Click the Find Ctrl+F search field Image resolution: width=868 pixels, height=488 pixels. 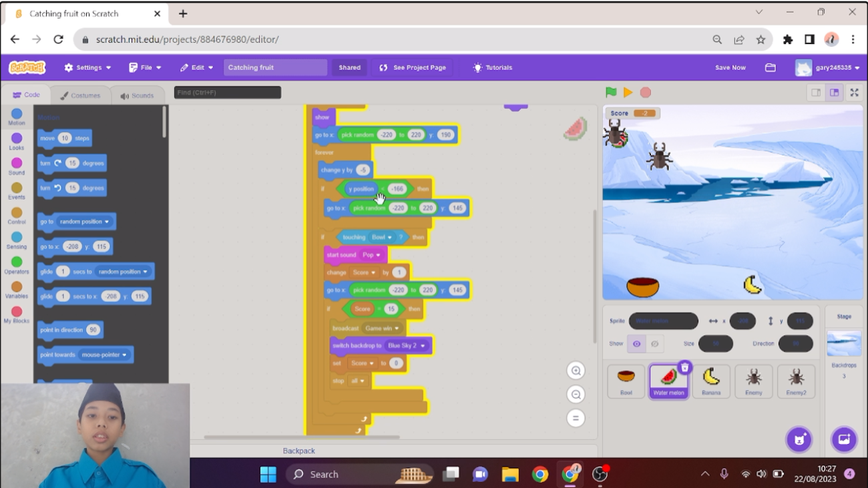[x=227, y=92]
